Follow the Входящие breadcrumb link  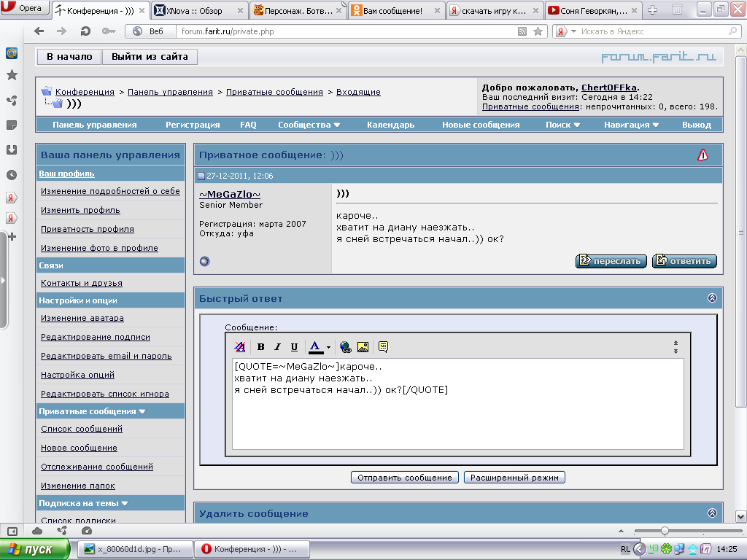coord(358,92)
